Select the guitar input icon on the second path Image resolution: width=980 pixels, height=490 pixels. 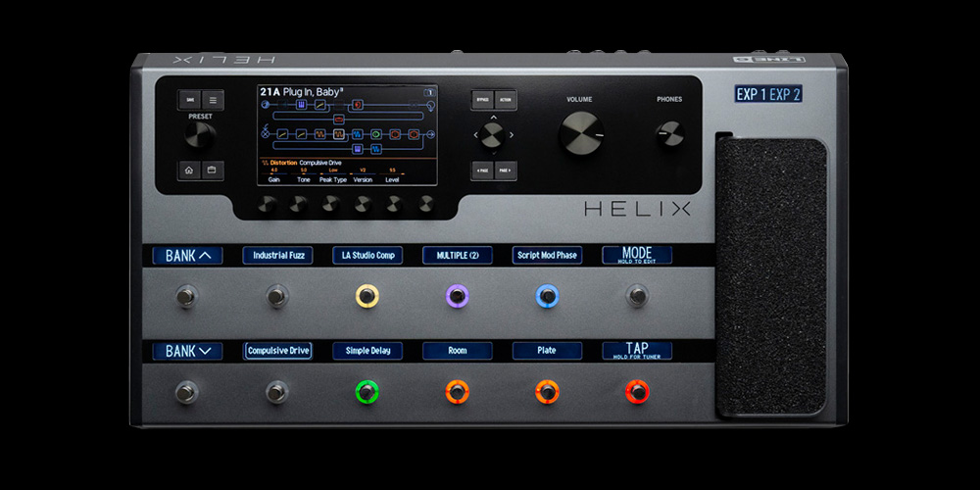click(265, 133)
